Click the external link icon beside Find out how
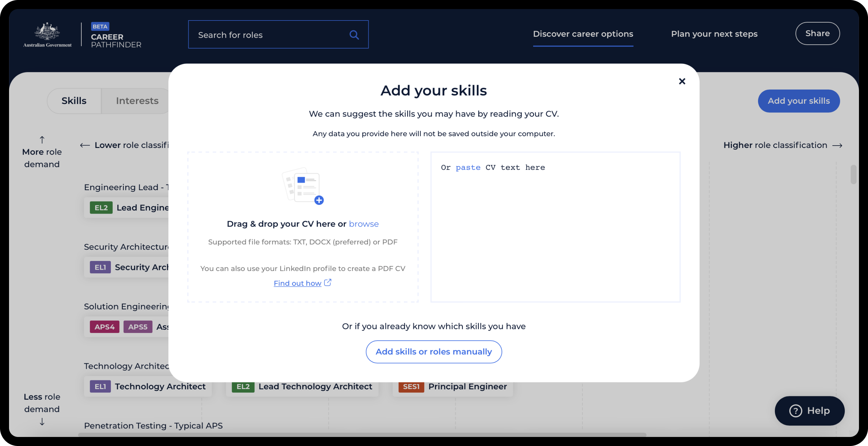 coord(328,283)
